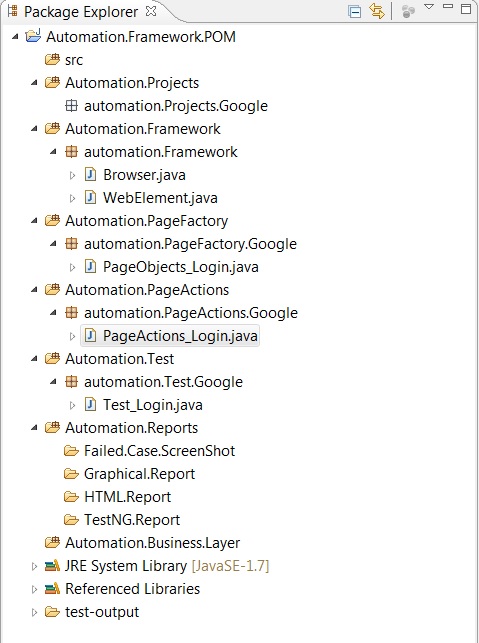Click the Failed.Case.ScreenShot folder icon

[x=71, y=451]
